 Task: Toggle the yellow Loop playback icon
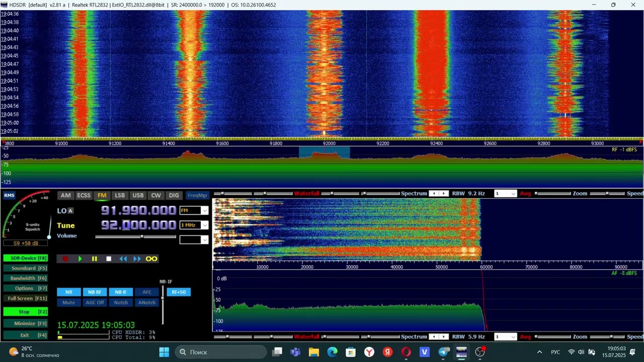point(151,258)
